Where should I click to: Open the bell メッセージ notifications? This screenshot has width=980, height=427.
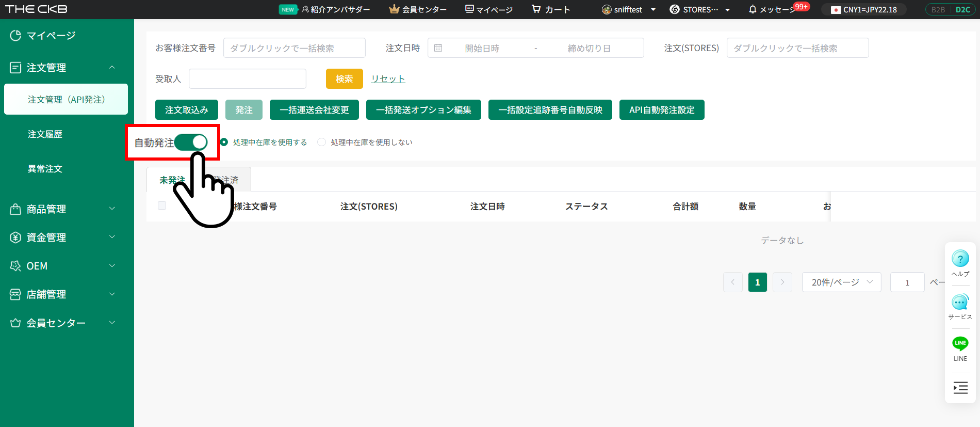click(753, 9)
